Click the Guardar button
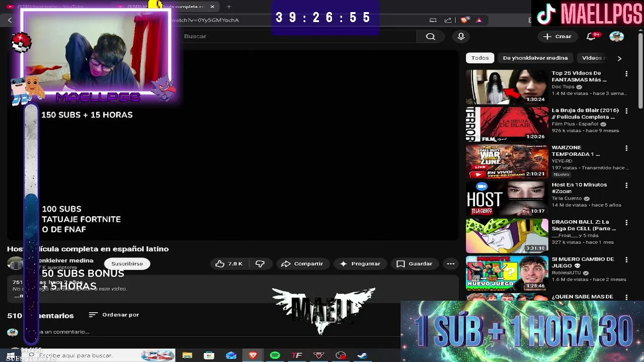Viewport: 644px width, 362px height. coord(415,263)
